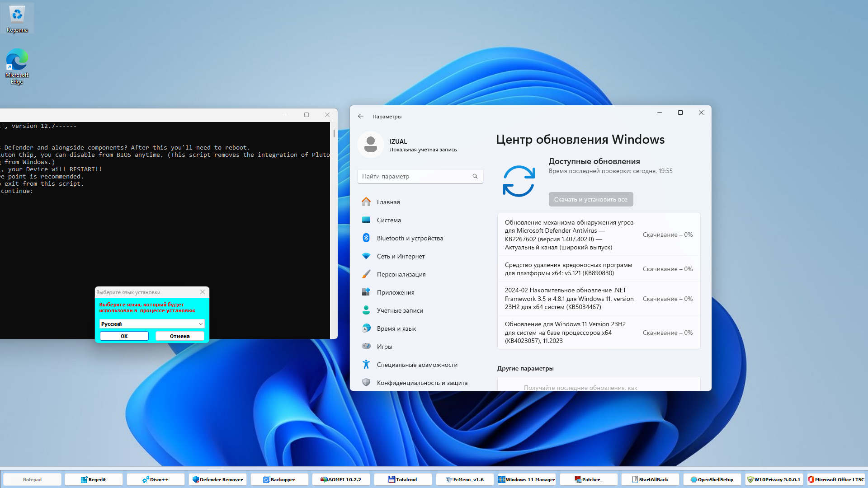
Task: Select Система in Settings navigation
Action: (420, 220)
